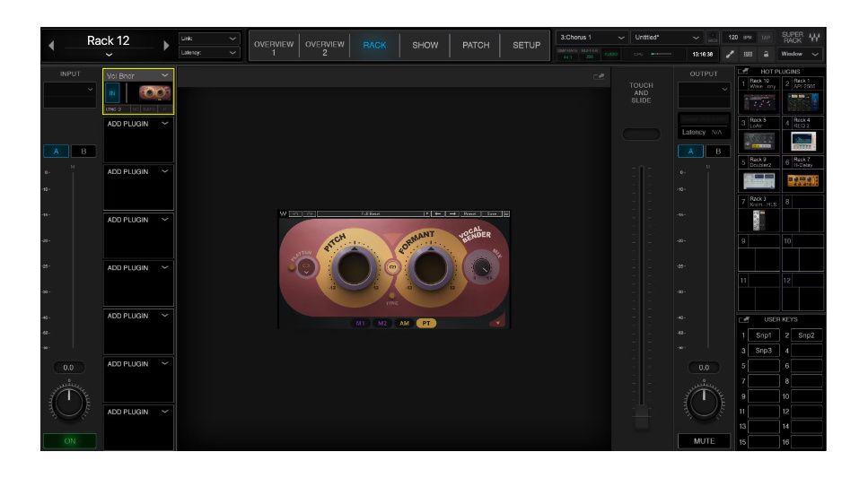The image size is (868, 478).
Task: Click the wrench tool icon in top bar
Action: pyautogui.click(x=730, y=54)
